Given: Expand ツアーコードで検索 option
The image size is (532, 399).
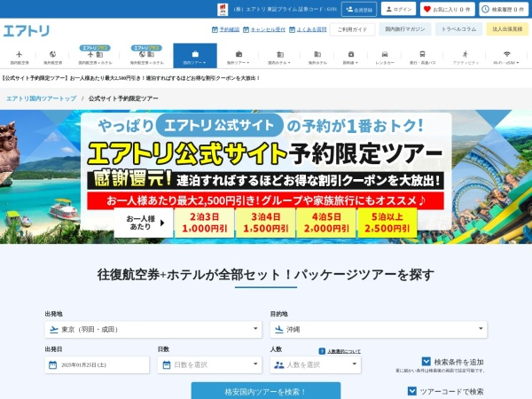Looking at the screenshot, I should point(445,392).
